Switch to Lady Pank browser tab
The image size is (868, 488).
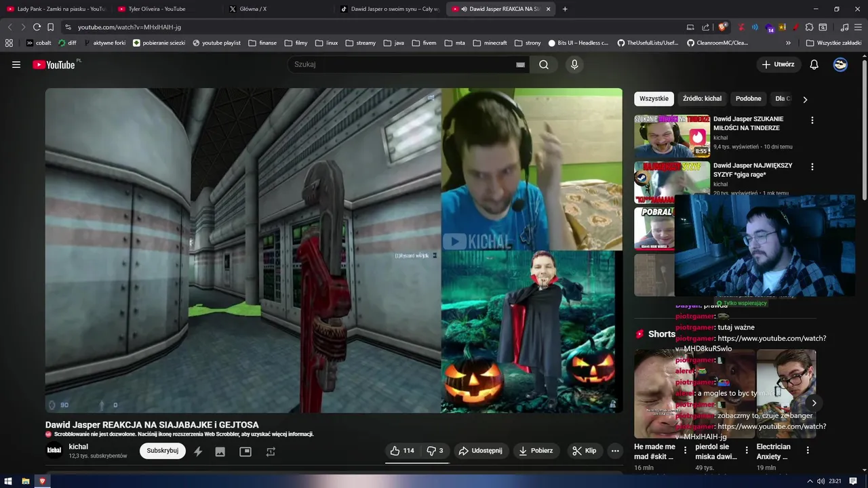[56, 9]
